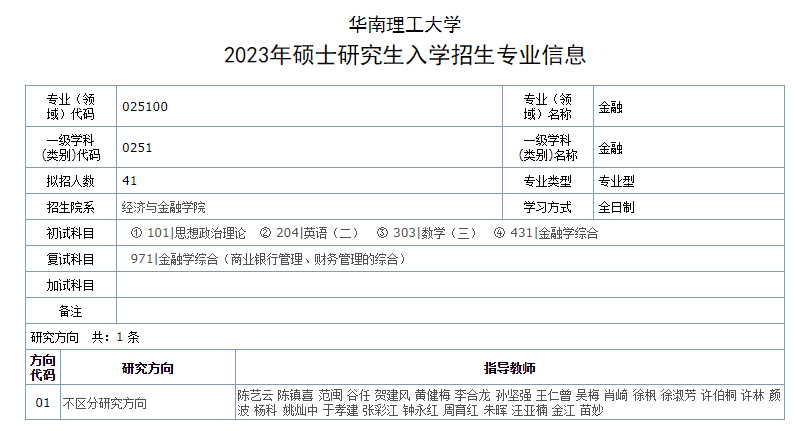
Task: Click advisor name 苗妙
Action: point(592,410)
